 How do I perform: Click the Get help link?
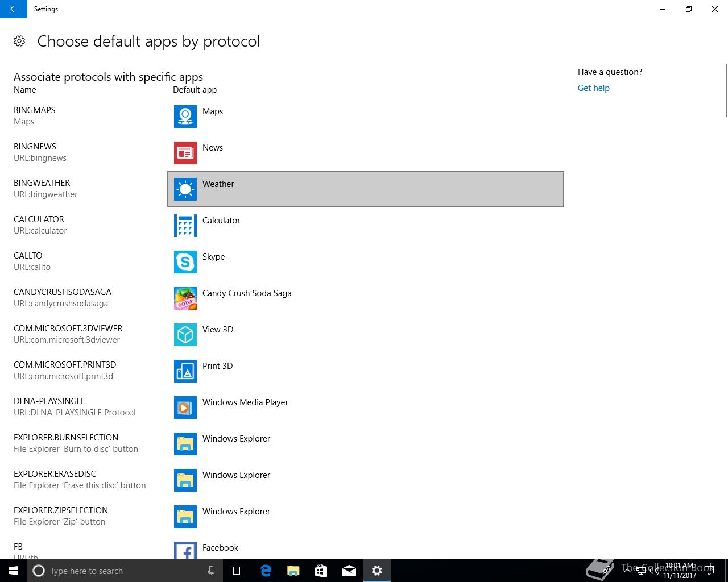tap(593, 88)
